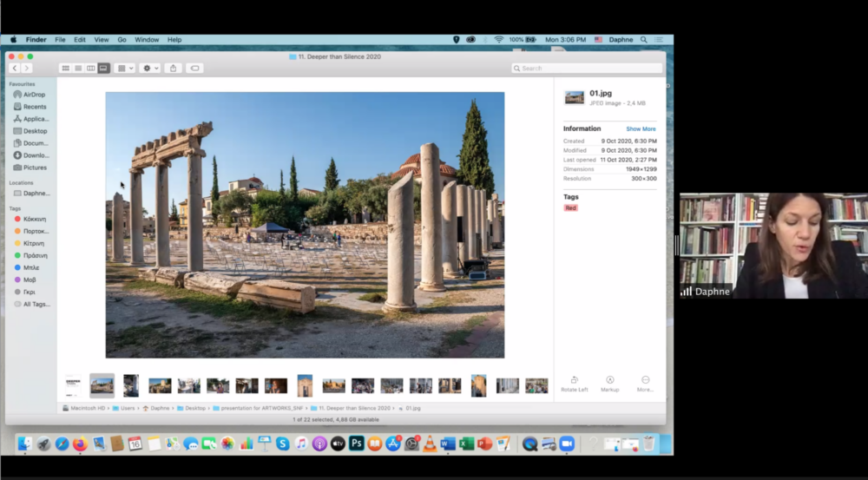Select the Daphne location in sidebar

[31, 194]
